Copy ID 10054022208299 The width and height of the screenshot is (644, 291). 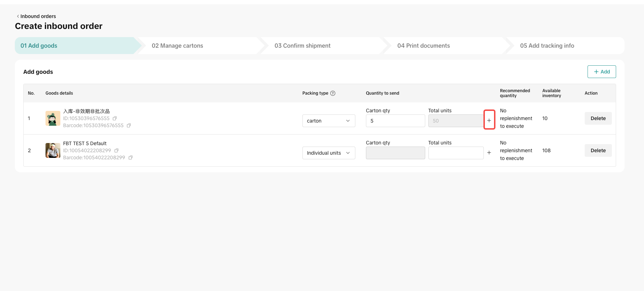[x=116, y=150]
